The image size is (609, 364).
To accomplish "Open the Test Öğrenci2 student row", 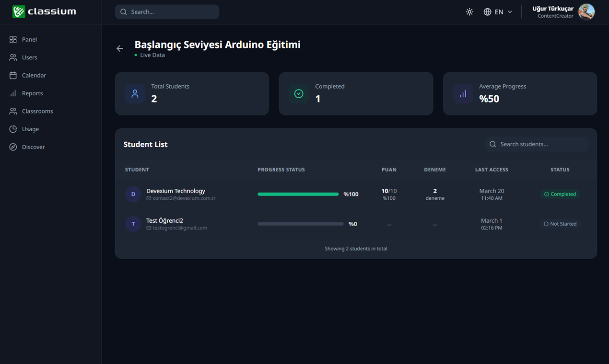I will click(x=356, y=224).
